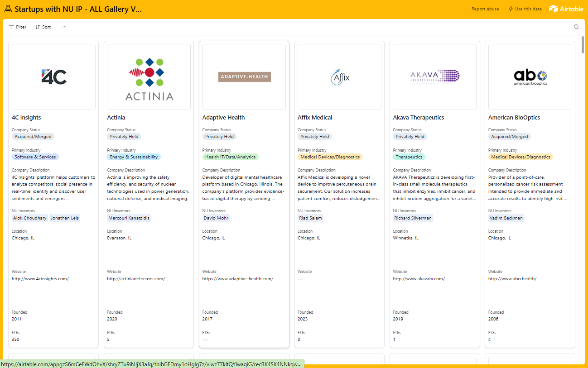Open the Sort options
The image size is (588, 368).
[43, 27]
